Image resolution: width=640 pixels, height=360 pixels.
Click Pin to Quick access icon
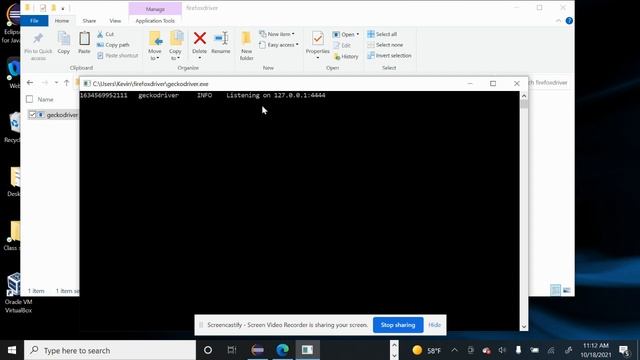(38, 39)
